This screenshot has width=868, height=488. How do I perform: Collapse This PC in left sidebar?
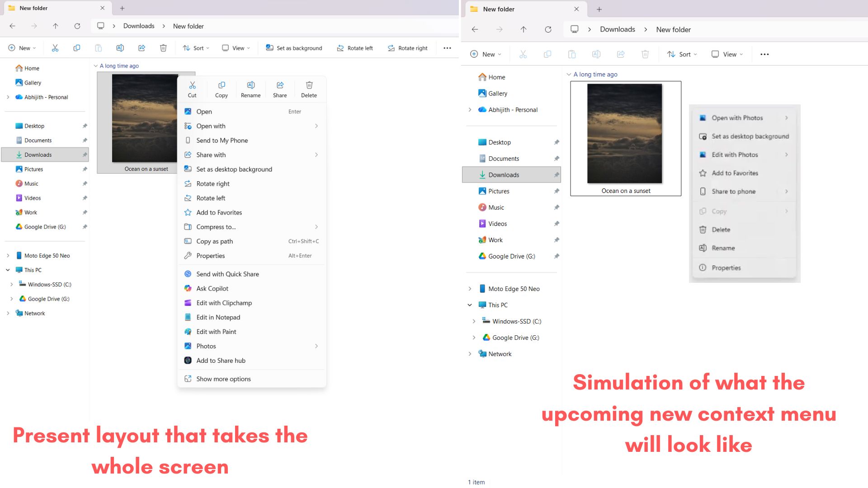click(8, 270)
